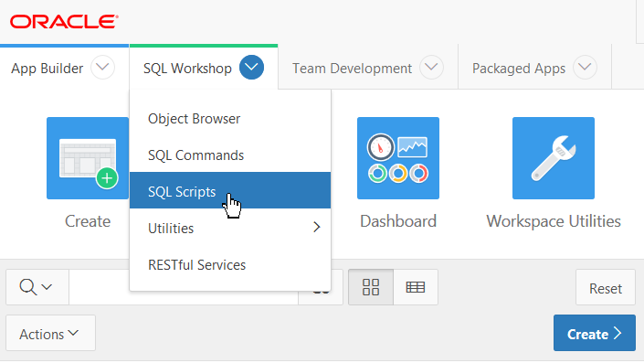Expand the Packaged Apps dropdown arrow
Image resolution: width=644 pixels, height=363 pixels.
pyautogui.click(x=585, y=68)
